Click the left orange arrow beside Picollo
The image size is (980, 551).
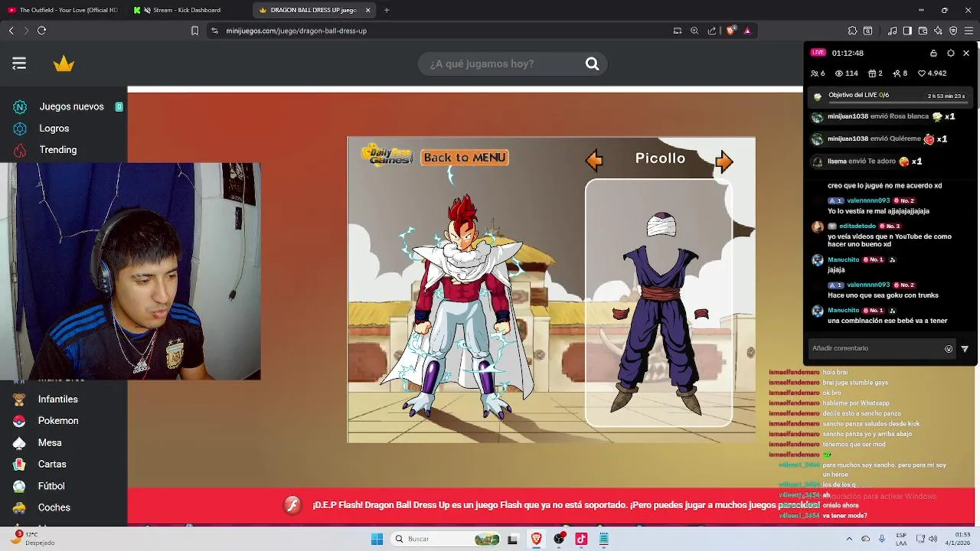click(x=594, y=160)
